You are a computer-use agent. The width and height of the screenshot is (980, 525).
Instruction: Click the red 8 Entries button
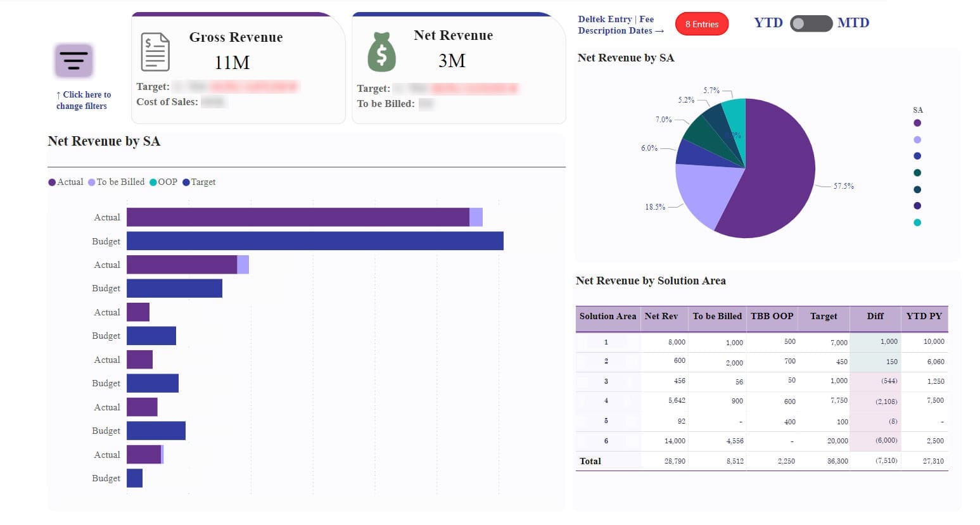coord(702,24)
